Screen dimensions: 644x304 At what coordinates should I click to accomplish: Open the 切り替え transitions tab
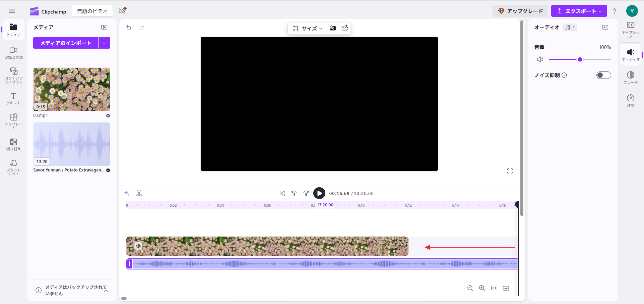tap(14, 145)
